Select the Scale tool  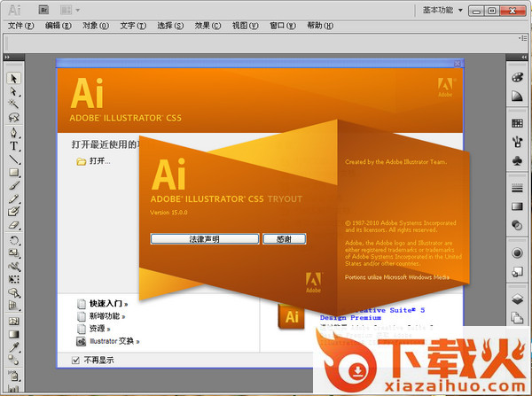click(13, 253)
